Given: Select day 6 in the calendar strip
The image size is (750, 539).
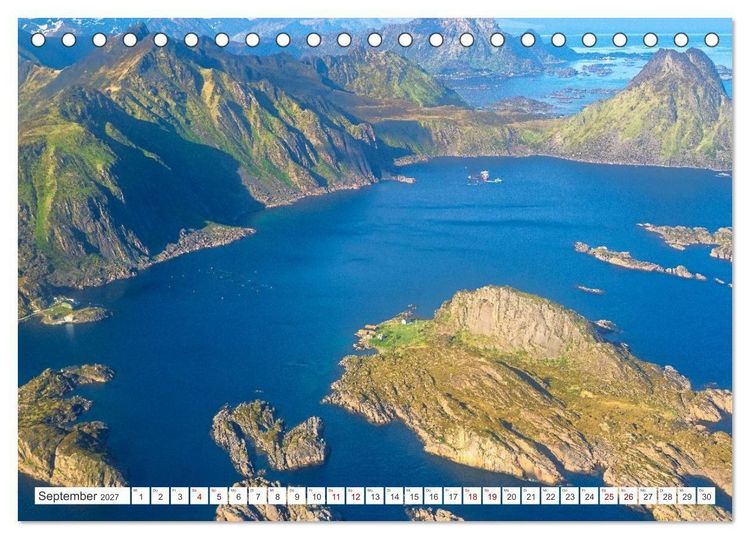Looking at the screenshot, I should 238,496.
